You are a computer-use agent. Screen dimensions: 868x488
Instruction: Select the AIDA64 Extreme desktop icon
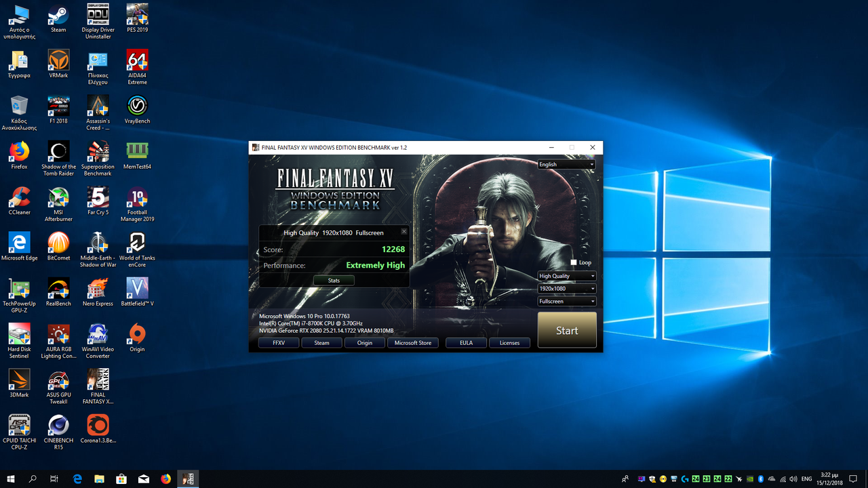click(x=137, y=67)
